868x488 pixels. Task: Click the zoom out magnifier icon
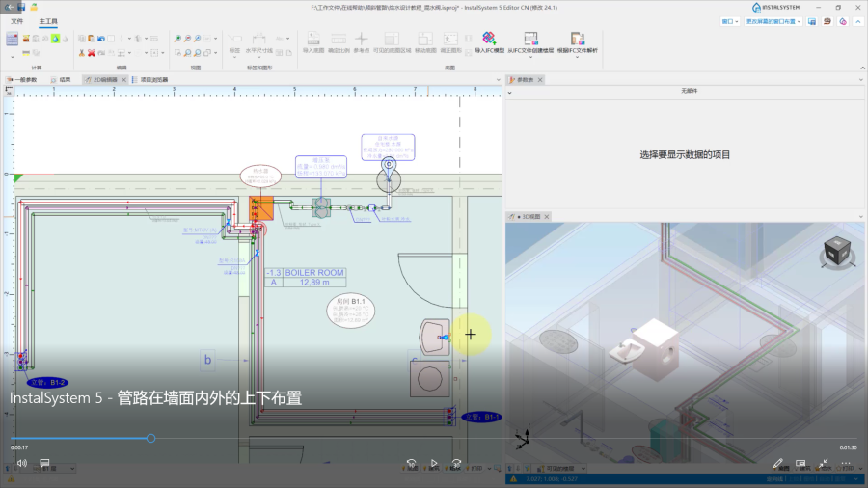pos(188,39)
